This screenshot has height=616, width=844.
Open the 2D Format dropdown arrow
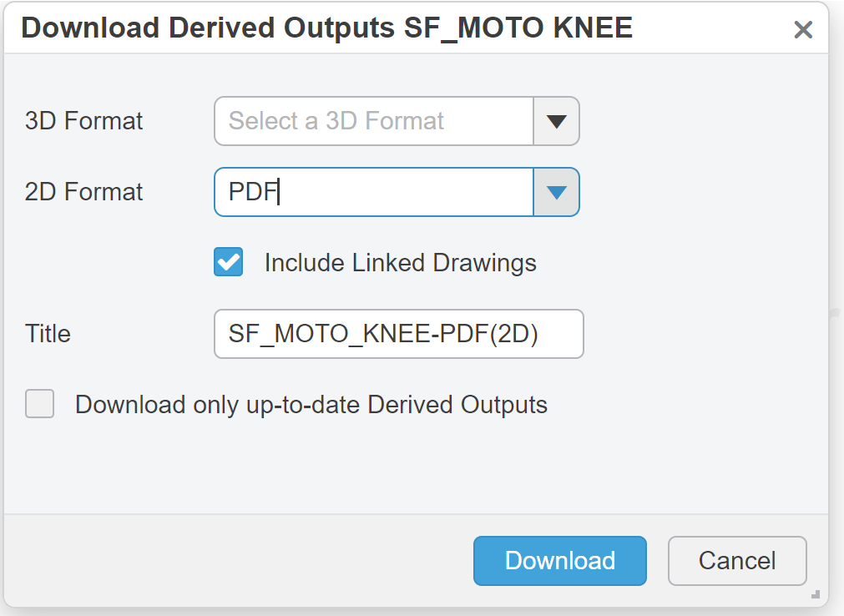pos(557,192)
